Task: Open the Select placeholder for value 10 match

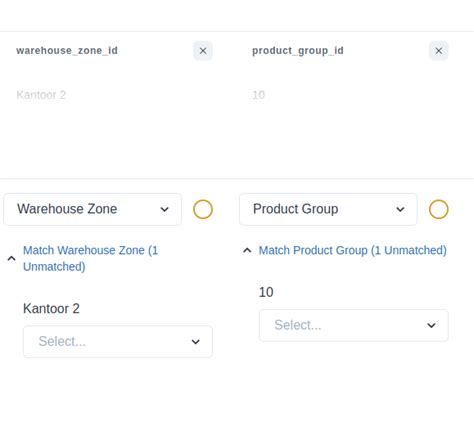Action: (x=354, y=325)
